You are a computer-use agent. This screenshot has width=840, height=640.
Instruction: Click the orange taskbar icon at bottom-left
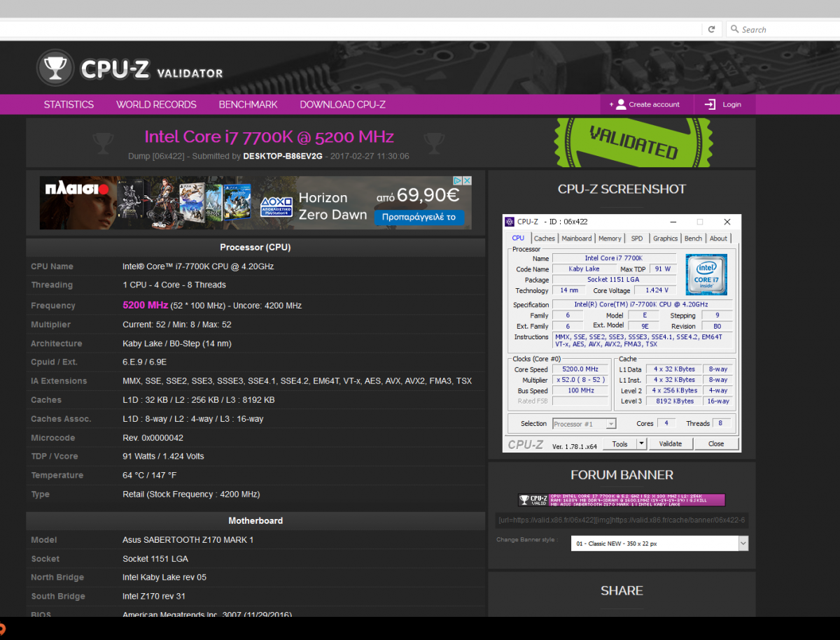pos(2,629)
